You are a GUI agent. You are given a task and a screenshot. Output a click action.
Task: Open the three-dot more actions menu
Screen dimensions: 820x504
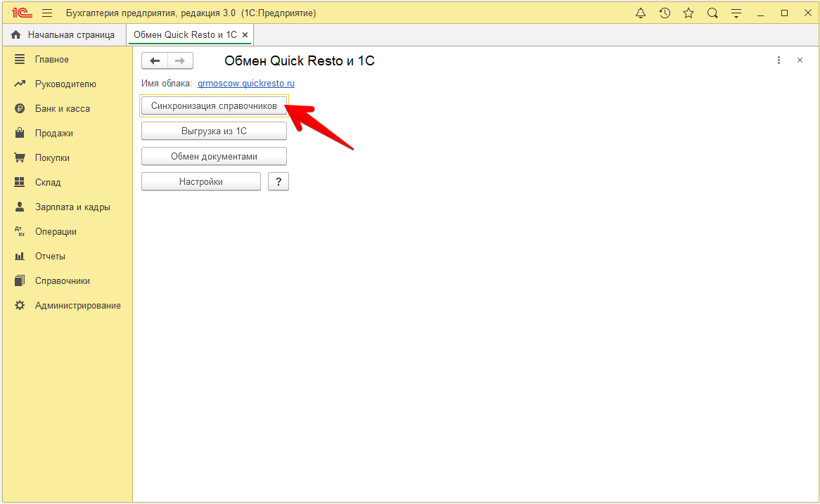coord(779,60)
